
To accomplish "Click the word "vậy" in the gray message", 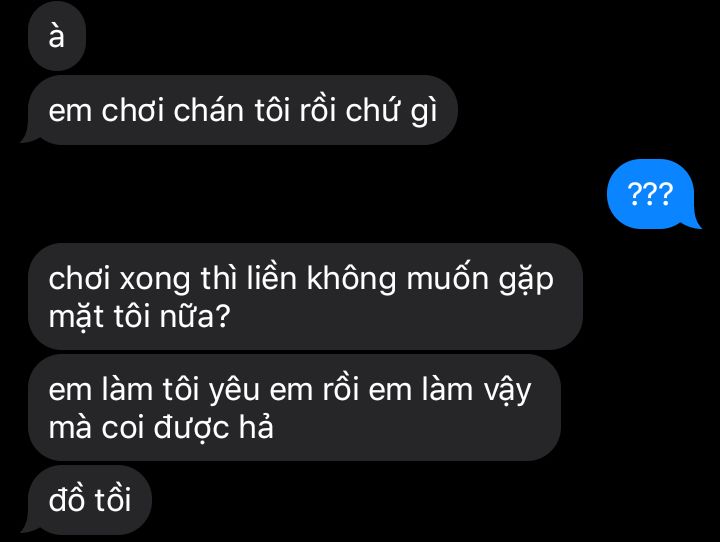I will [x=507, y=391].
